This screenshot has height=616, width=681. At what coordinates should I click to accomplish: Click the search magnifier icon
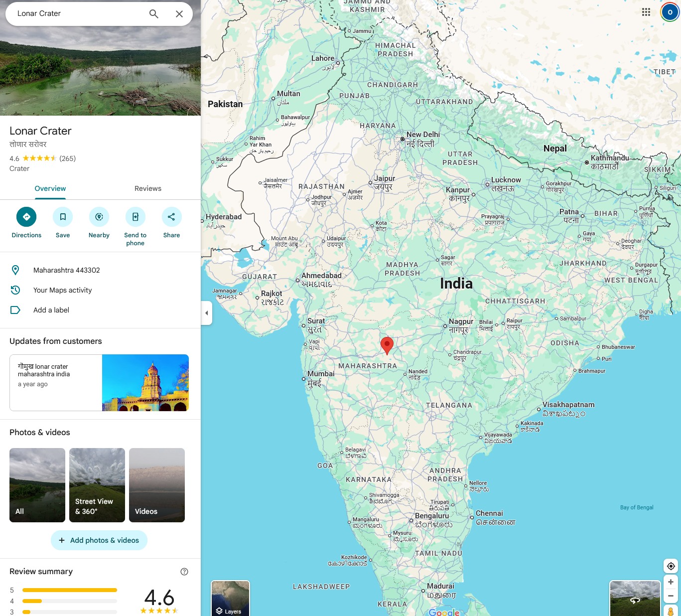pos(154,14)
